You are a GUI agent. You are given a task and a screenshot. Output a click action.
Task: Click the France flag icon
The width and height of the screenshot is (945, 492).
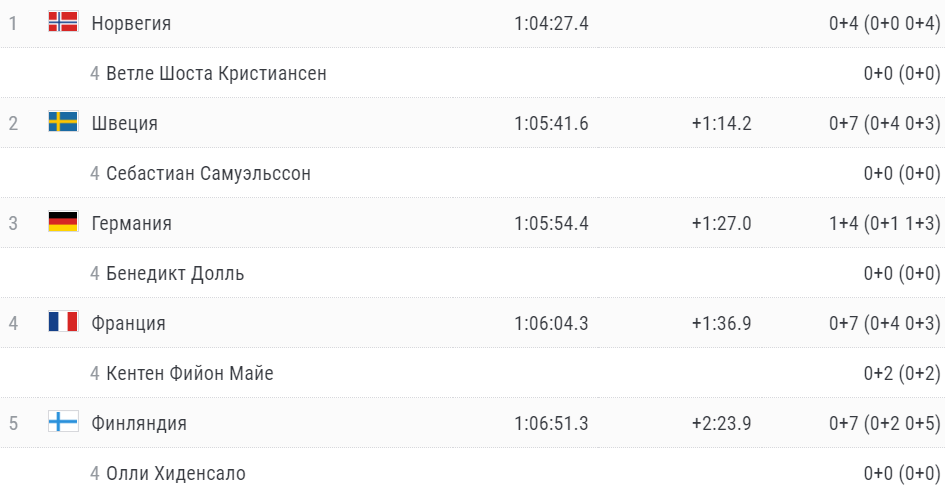(63, 322)
